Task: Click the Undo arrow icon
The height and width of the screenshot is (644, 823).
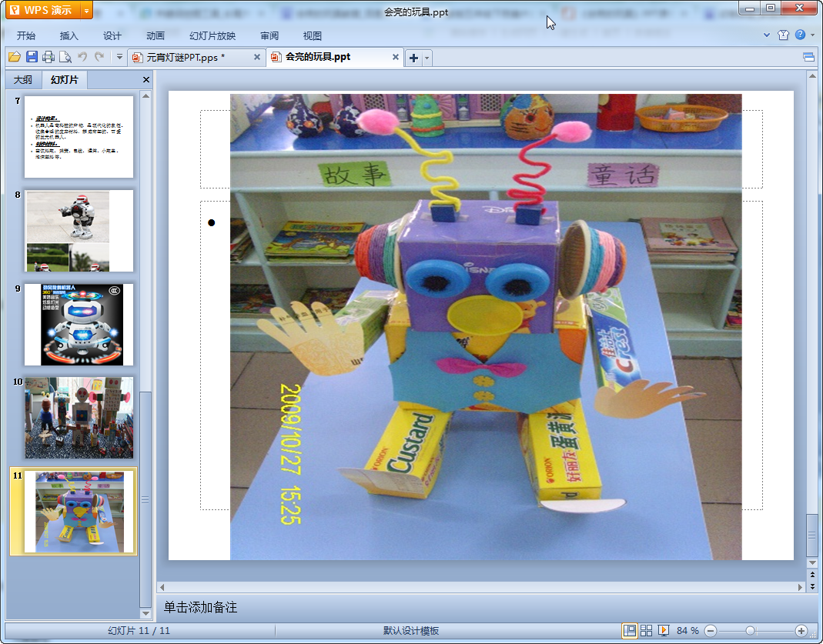Action: click(82, 57)
